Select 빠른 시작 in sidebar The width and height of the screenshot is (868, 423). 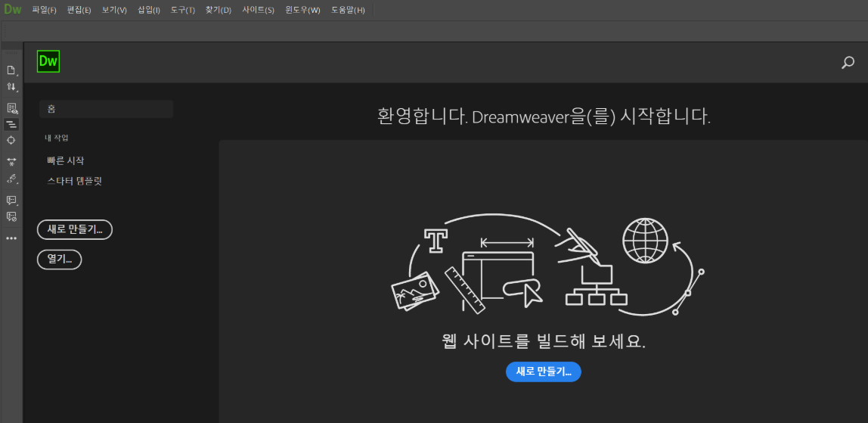point(65,160)
